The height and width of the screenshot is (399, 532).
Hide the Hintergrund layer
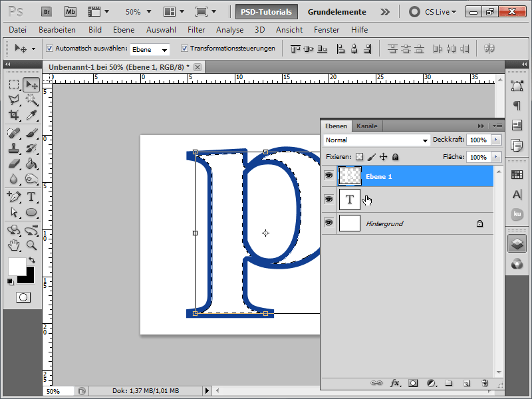[329, 223]
